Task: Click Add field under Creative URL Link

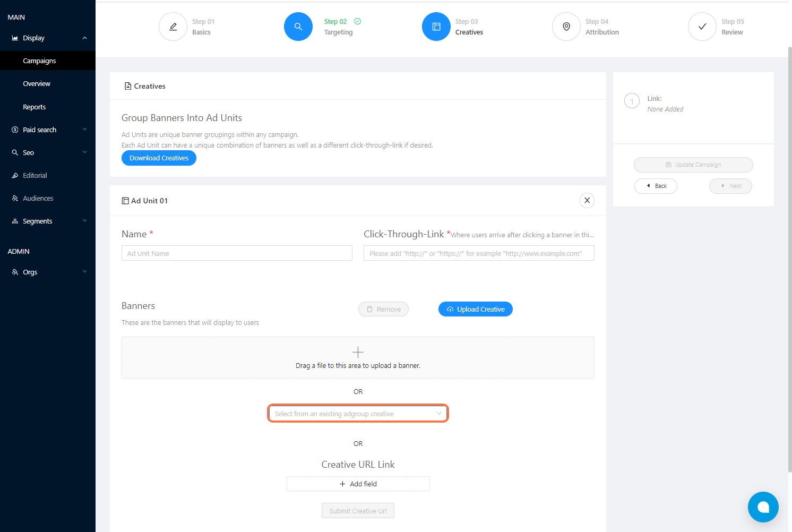Action: pyautogui.click(x=358, y=484)
